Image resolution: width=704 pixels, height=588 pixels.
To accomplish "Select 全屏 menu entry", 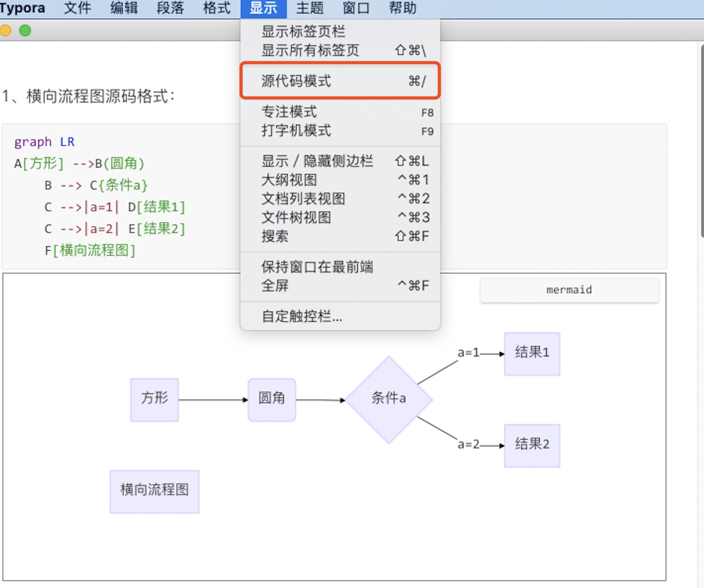I will [340, 285].
